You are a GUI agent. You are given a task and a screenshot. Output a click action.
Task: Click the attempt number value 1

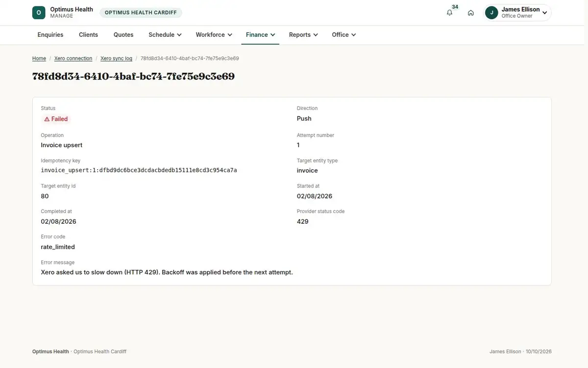tap(298, 145)
